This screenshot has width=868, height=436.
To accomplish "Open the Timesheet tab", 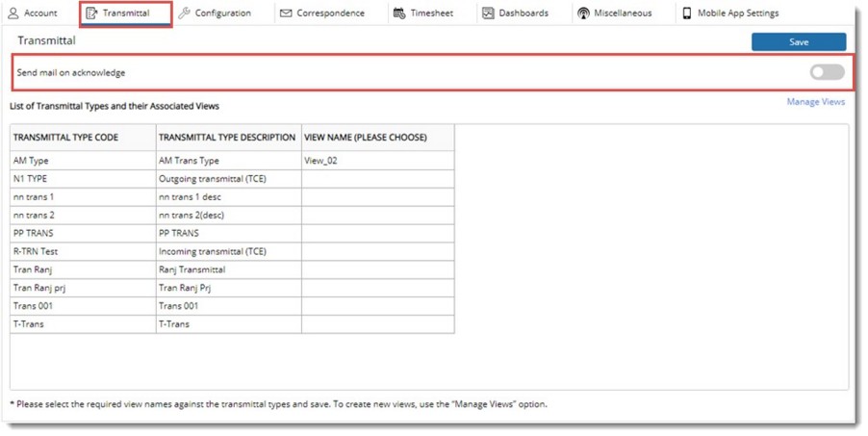I will (431, 13).
